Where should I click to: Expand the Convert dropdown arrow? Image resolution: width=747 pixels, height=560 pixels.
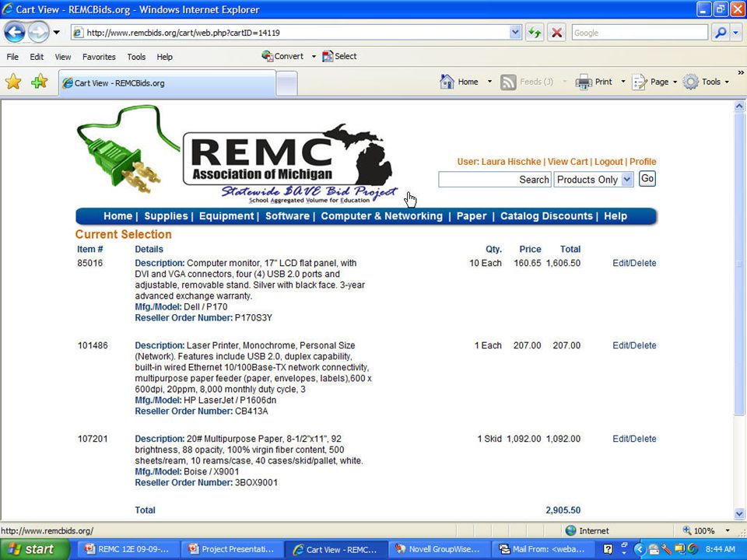[x=314, y=56]
